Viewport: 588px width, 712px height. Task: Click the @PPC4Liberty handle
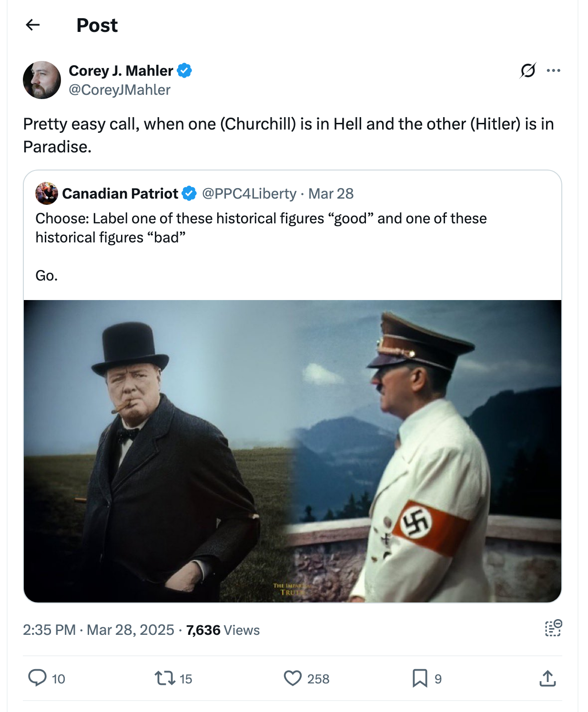[x=249, y=193]
